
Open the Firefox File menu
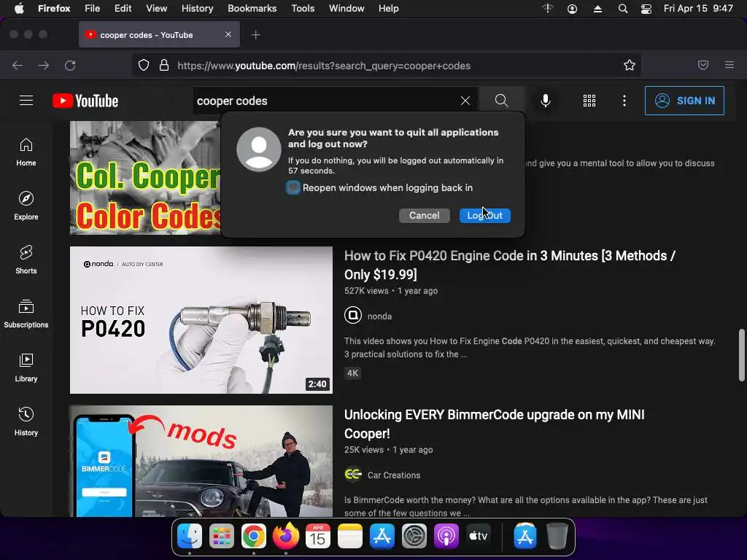(x=93, y=9)
